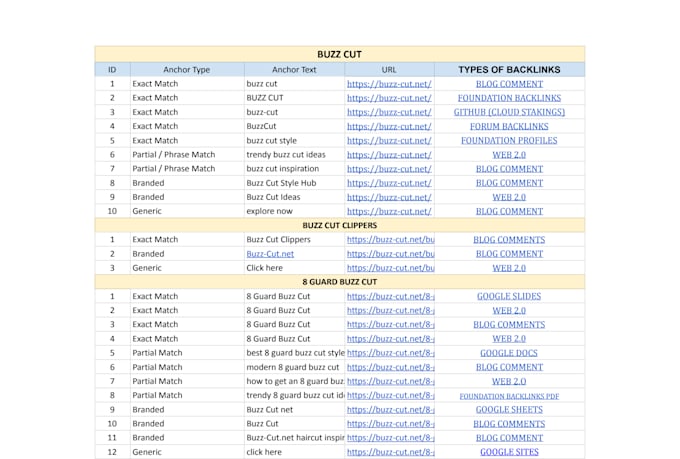Image resolution: width=680 pixels, height=459 pixels.
Task: Select the cell 'Buzz Cut Style Hub'
Action: pos(294,183)
